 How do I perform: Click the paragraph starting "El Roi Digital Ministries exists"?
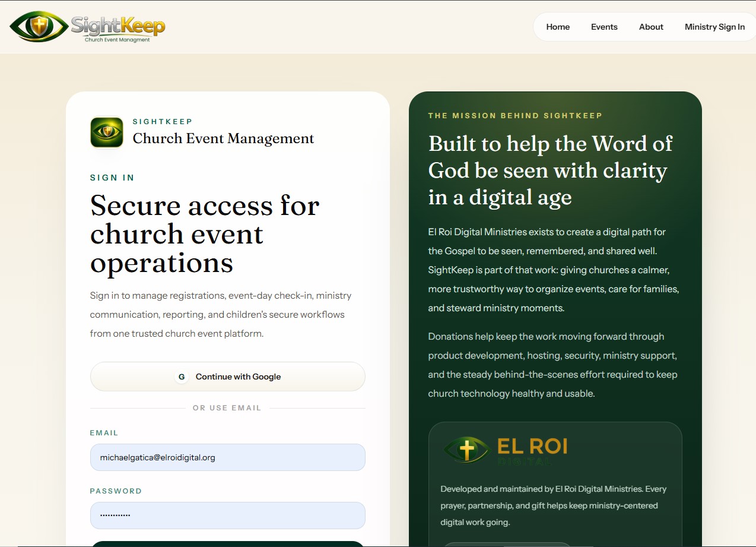[x=554, y=270]
